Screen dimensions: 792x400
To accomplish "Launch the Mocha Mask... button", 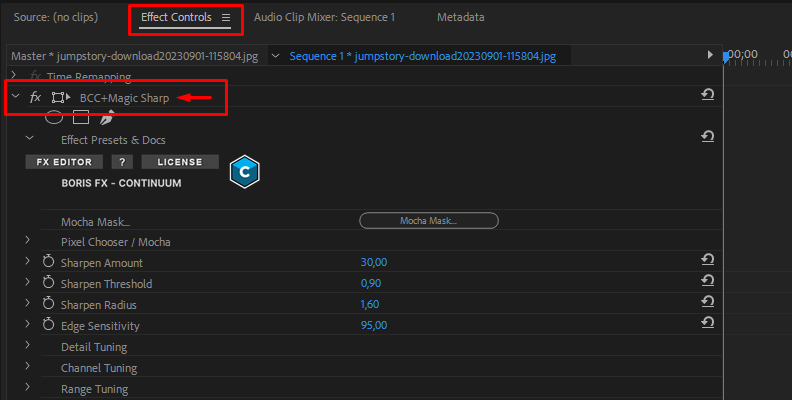I will [x=429, y=221].
